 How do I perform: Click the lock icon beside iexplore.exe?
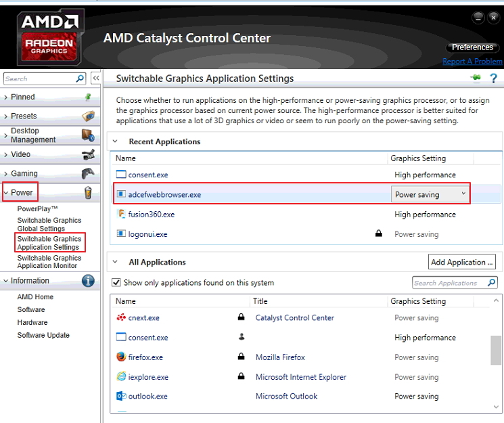click(x=241, y=376)
